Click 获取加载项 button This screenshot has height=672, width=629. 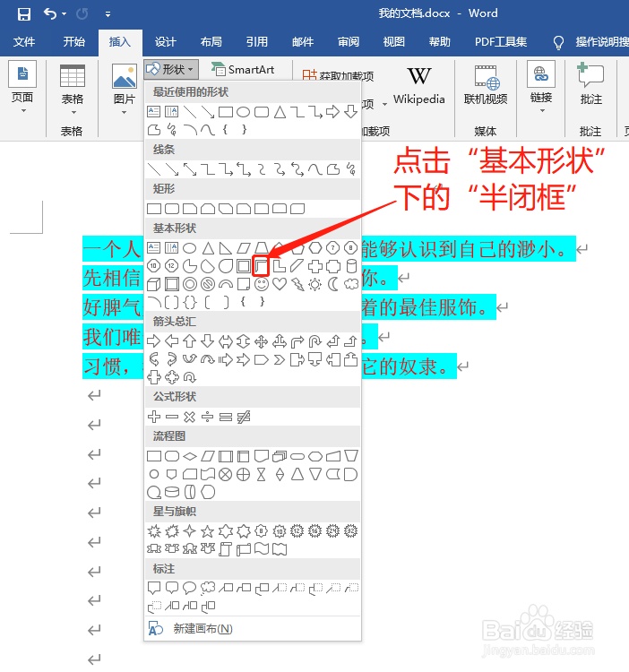click(x=339, y=75)
